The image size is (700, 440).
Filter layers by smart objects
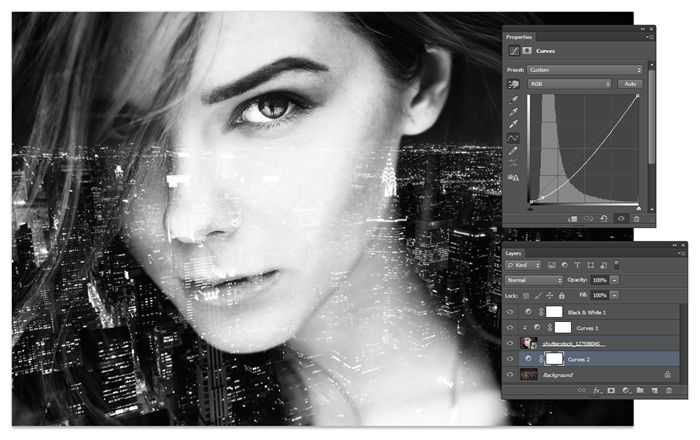click(604, 266)
